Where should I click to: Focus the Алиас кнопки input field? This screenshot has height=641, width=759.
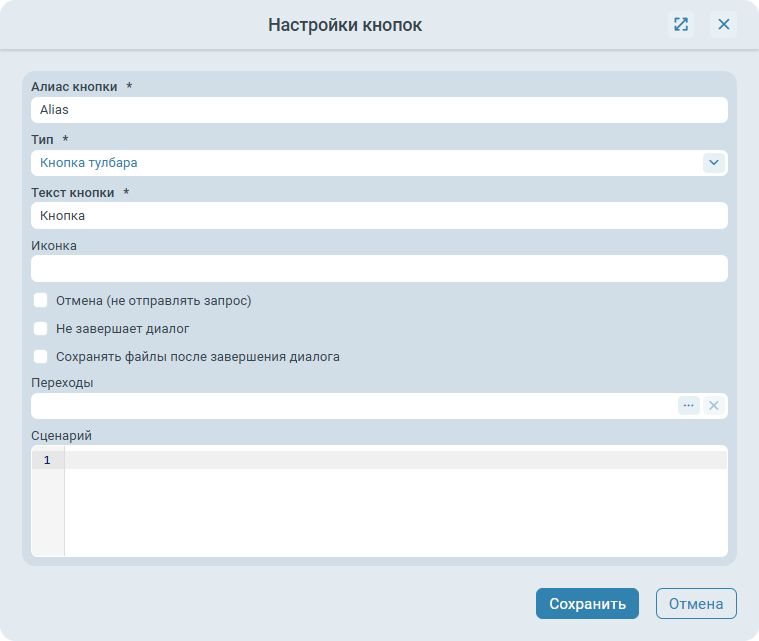click(378, 110)
